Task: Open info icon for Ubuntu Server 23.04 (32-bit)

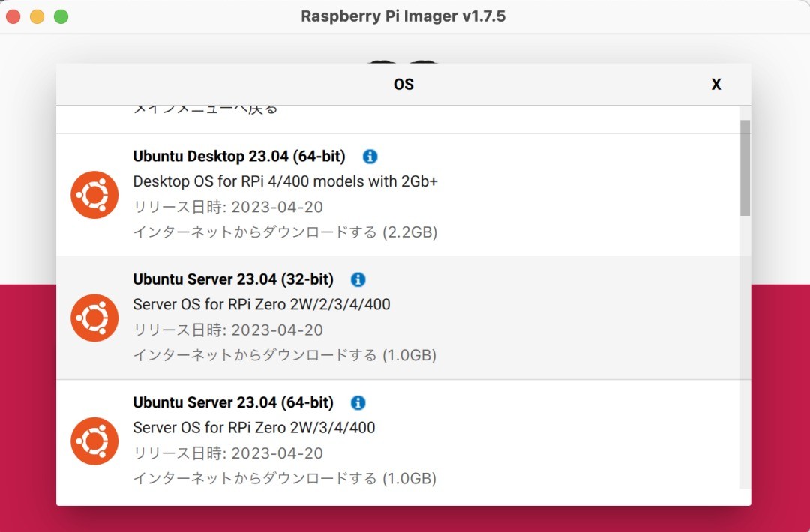Action: click(x=358, y=279)
